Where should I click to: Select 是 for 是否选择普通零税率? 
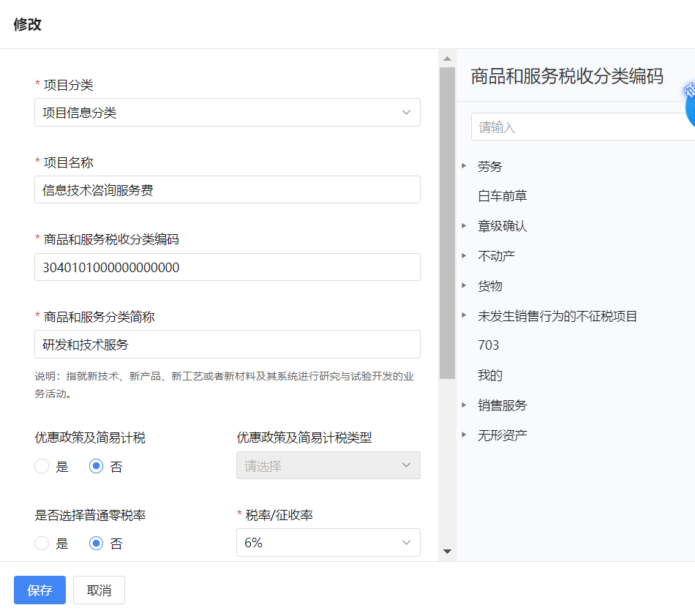point(42,544)
